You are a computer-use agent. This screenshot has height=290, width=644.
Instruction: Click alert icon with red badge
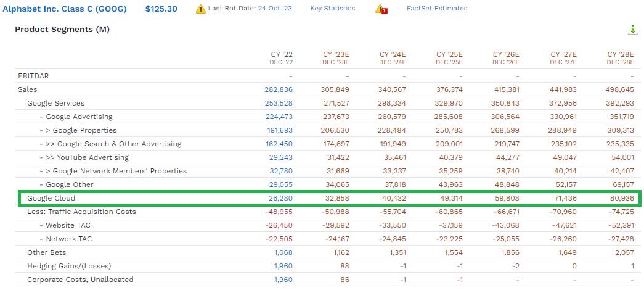pyautogui.click(x=381, y=9)
